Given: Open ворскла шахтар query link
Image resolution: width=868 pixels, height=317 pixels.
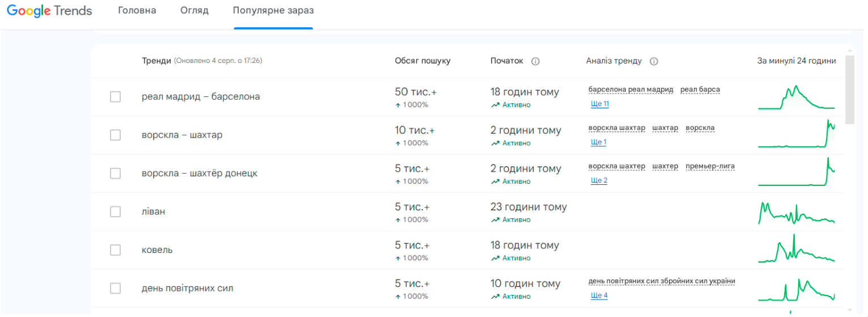Looking at the screenshot, I should [617, 128].
